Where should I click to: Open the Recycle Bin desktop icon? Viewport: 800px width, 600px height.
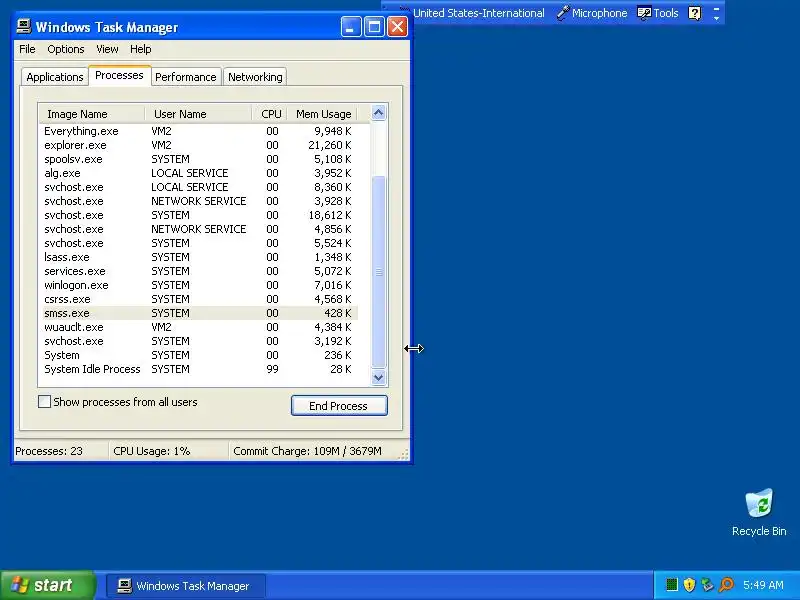pos(759,512)
